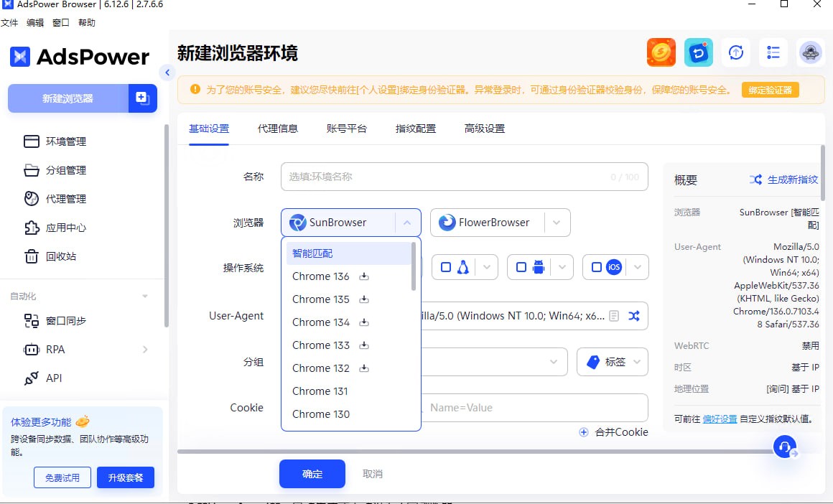Click the shuffle User-Agent icon
This screenshot has width=833, height=504.
click(x=634, y=316)
